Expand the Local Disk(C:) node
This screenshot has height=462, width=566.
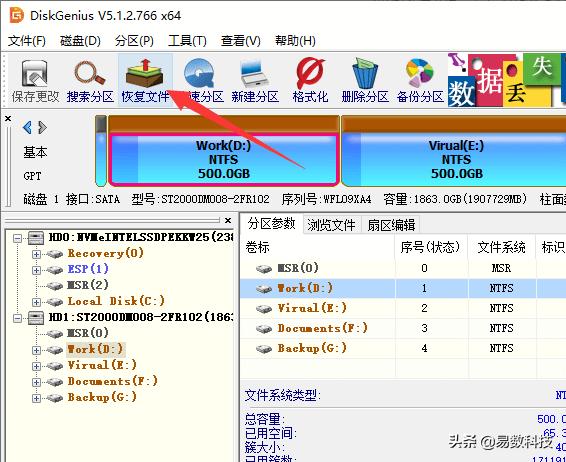pyautogui.click(x=36, y=302)
